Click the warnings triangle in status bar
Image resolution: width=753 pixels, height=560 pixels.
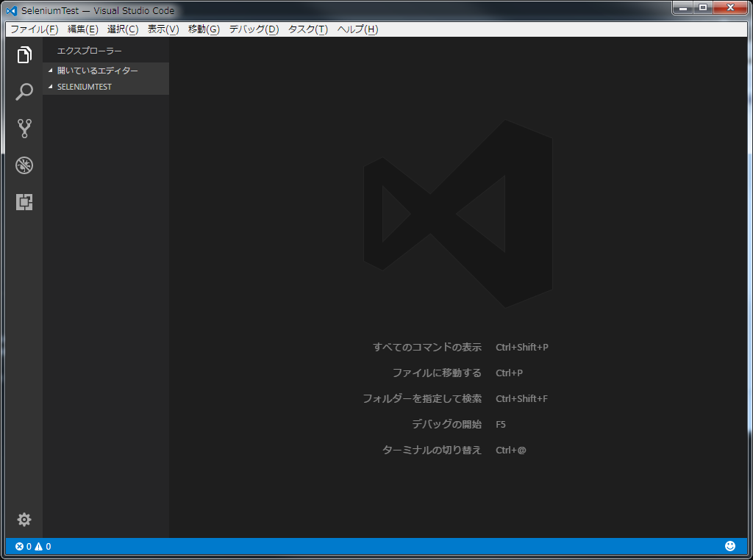point(38,547)
